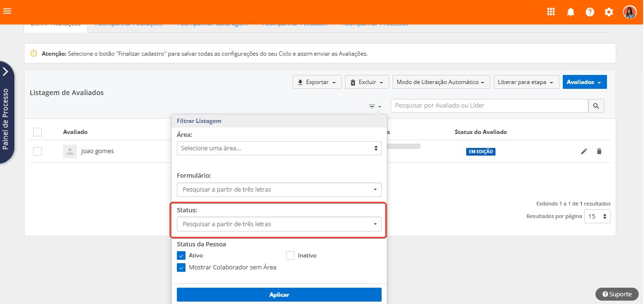The image size is (644, 304).
Task: Open the Status dropdown
Action: point(279,224)
